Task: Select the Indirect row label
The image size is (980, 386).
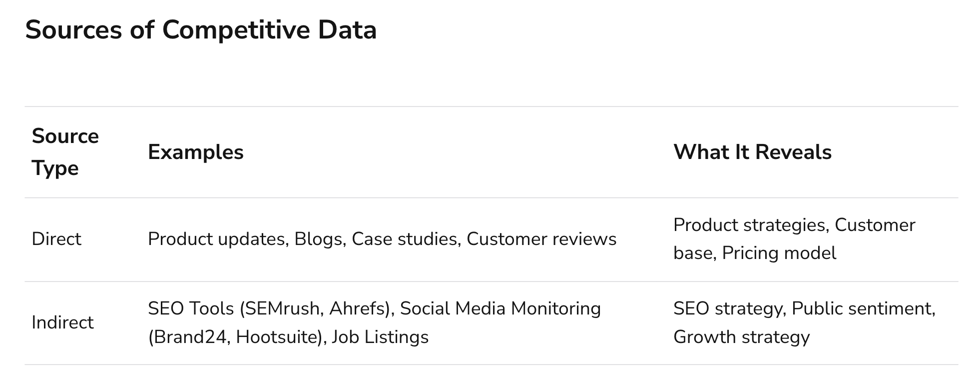Action: (62, 322)
